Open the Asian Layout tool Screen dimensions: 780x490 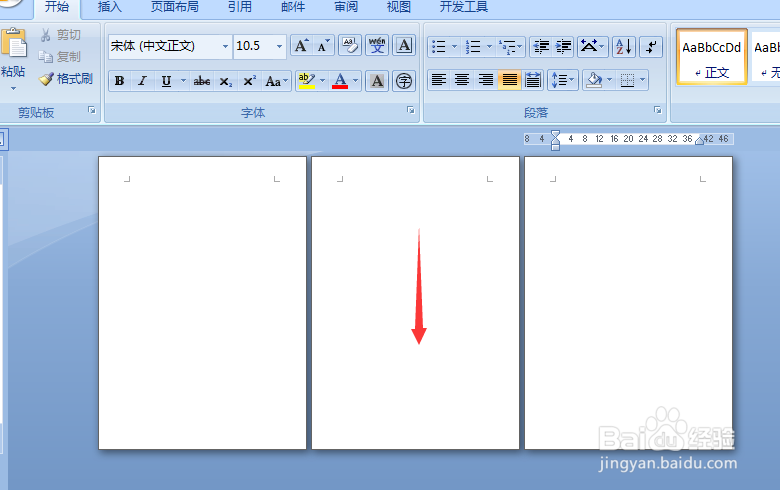(x=592, y=47)
